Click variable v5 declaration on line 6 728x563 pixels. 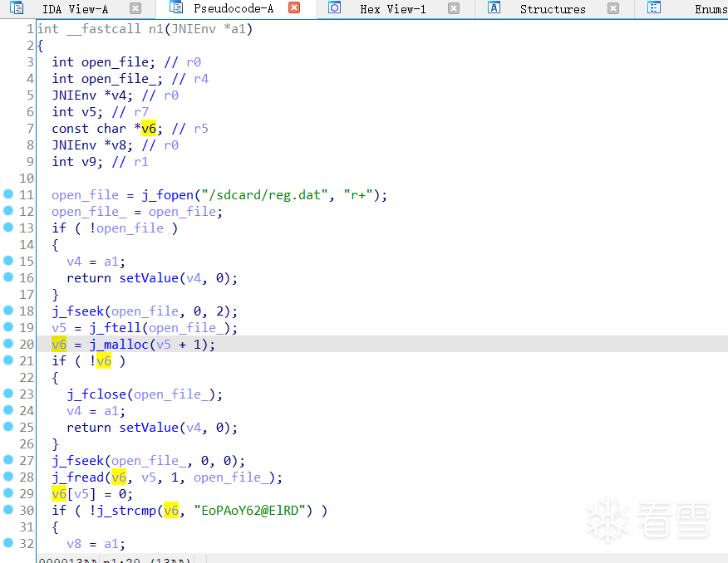point(89,112)
